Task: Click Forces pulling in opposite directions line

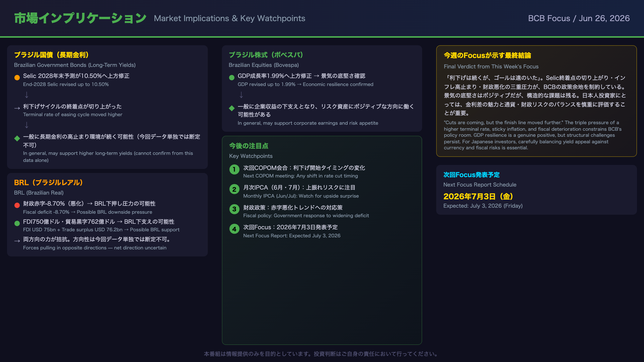Action: (95, 248)
